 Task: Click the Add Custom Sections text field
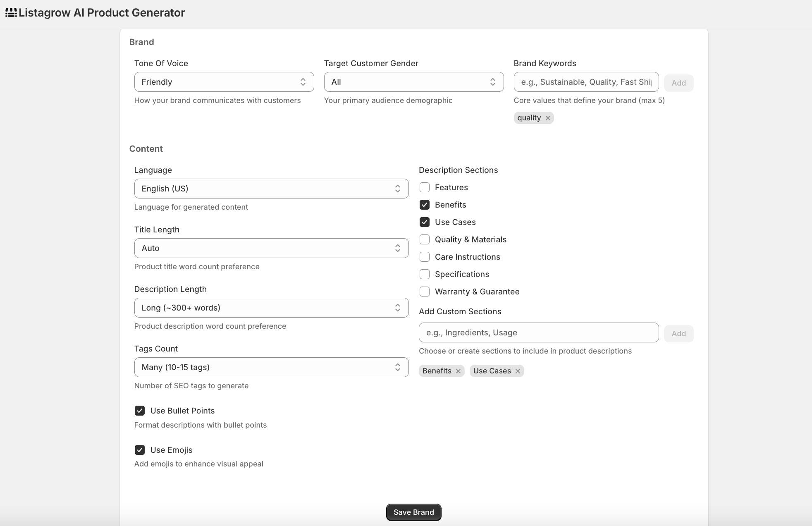point(538,332)
